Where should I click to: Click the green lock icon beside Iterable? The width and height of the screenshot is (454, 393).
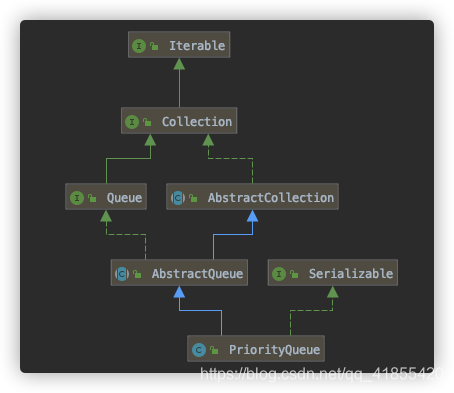154,46
